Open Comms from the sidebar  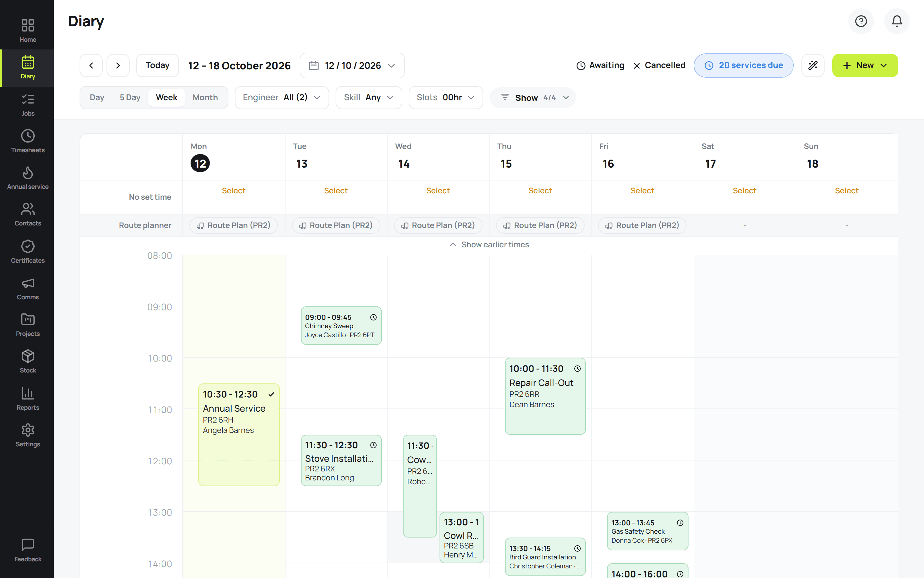28,289
